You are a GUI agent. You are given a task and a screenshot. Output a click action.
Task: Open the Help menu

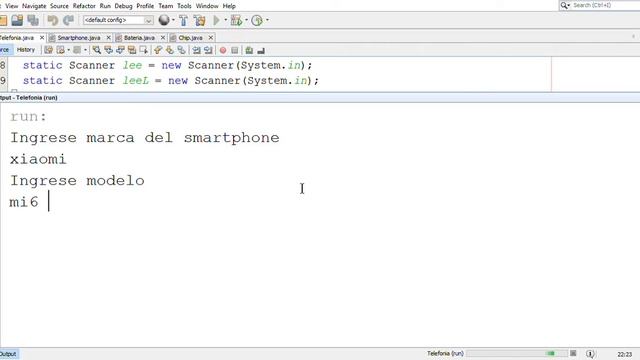229,6
